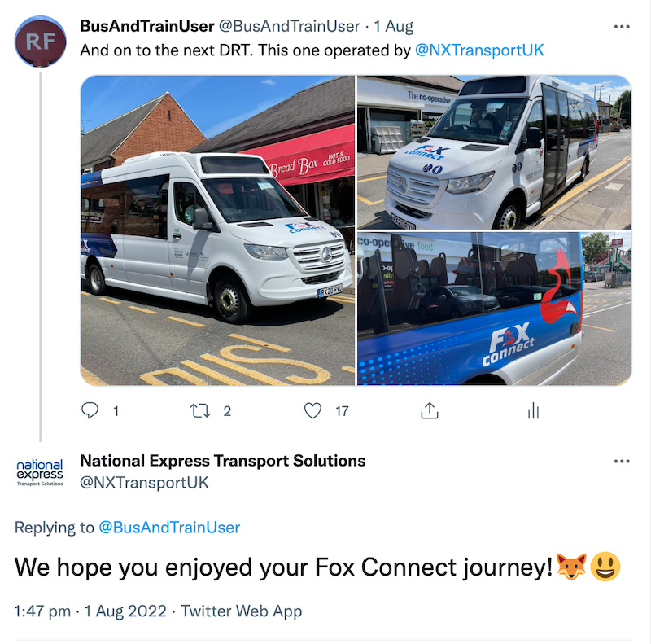
Task: Open large minibus photo by Bread Box
Action: (x=217, y=230)
